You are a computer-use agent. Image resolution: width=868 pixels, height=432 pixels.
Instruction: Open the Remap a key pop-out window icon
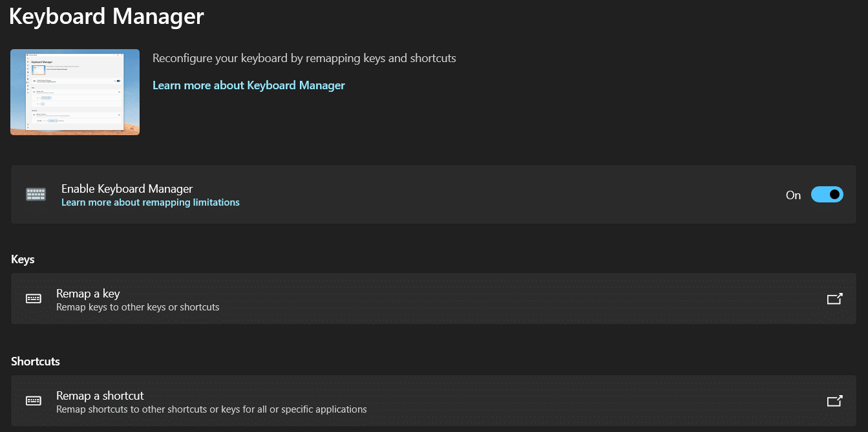coord(834,299)
